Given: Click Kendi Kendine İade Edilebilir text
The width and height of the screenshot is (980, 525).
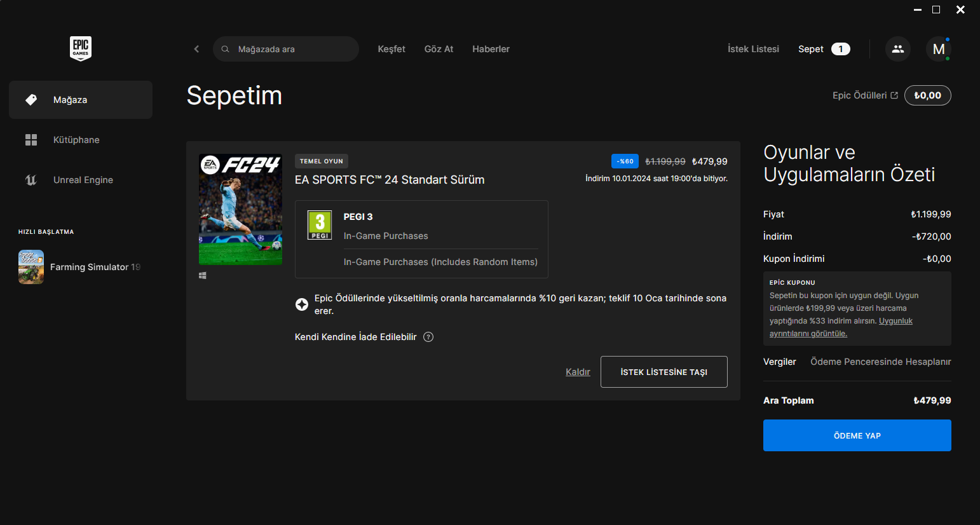Looking at the screenshot, I should [356, 337].
